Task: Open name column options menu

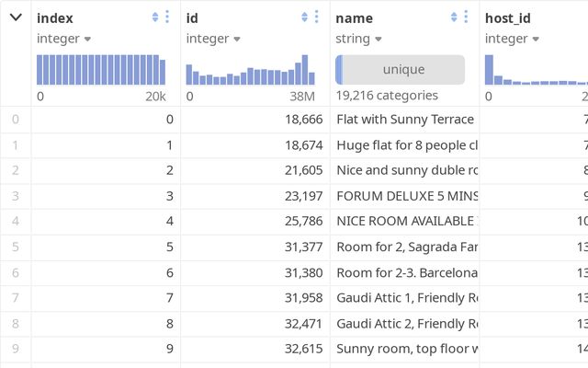Action: point(466,17)
